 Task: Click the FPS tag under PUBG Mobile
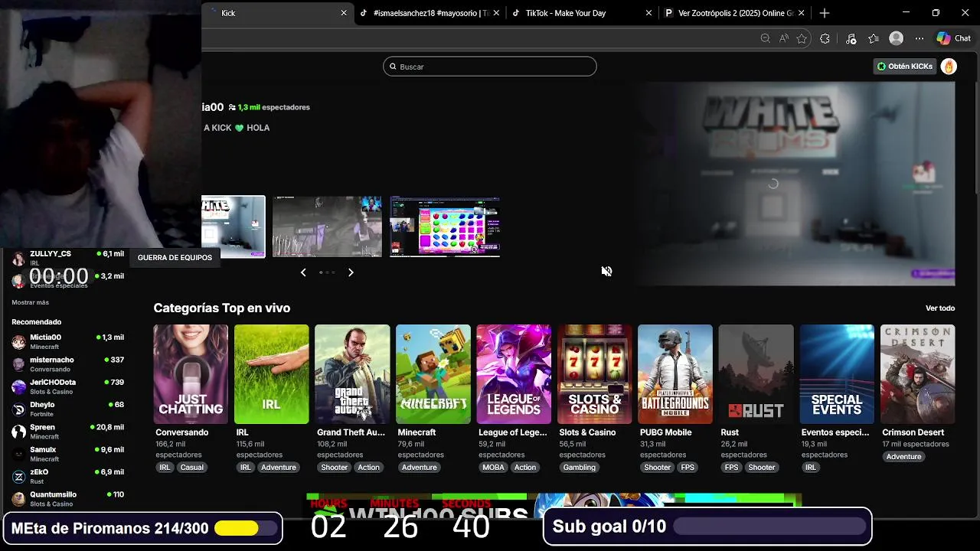coord(688,468)
